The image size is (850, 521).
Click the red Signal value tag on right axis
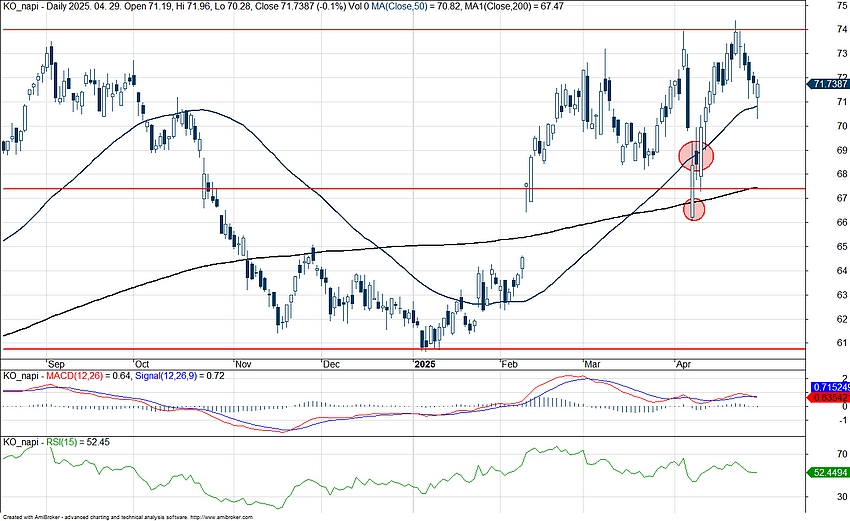828,397
